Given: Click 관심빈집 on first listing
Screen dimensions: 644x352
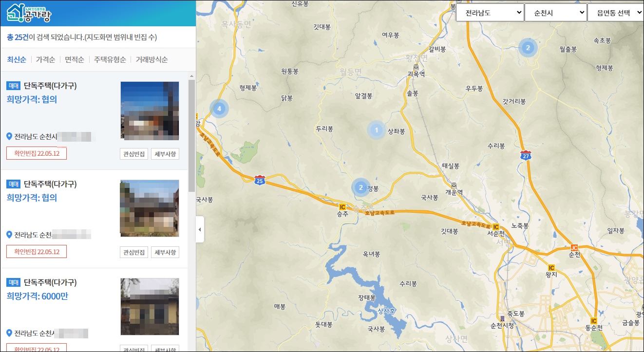Looking at the screenshot, I should (134, 154).
